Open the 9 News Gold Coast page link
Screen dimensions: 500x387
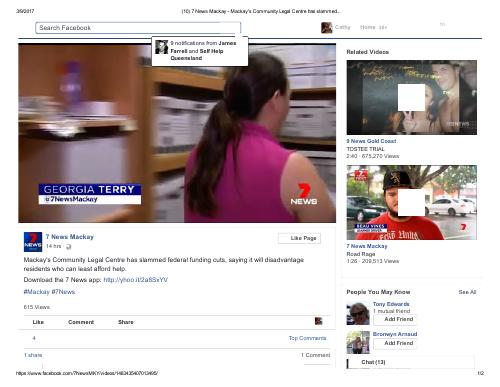(x=371, y=141)
